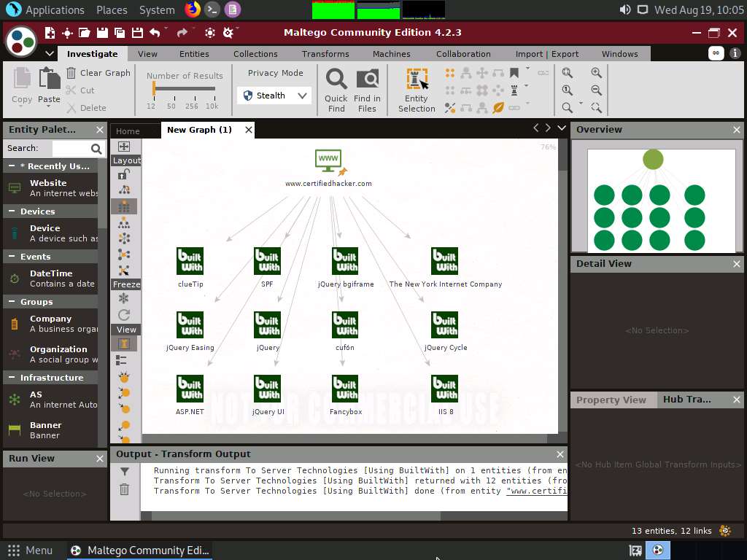The width and height of the screenshot is (747, 560).
Task: Click the Zoom In magnifier icon
Action: click(596, 73)
